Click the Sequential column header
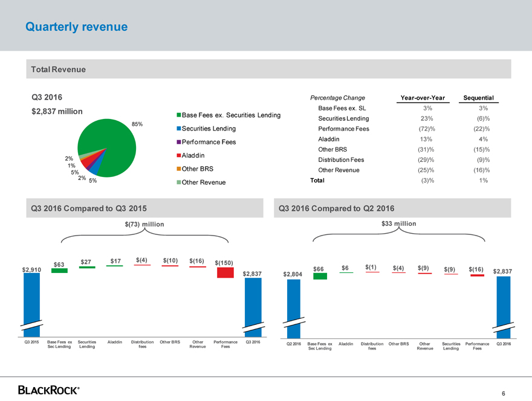532x401 pixels. point(478,98)
